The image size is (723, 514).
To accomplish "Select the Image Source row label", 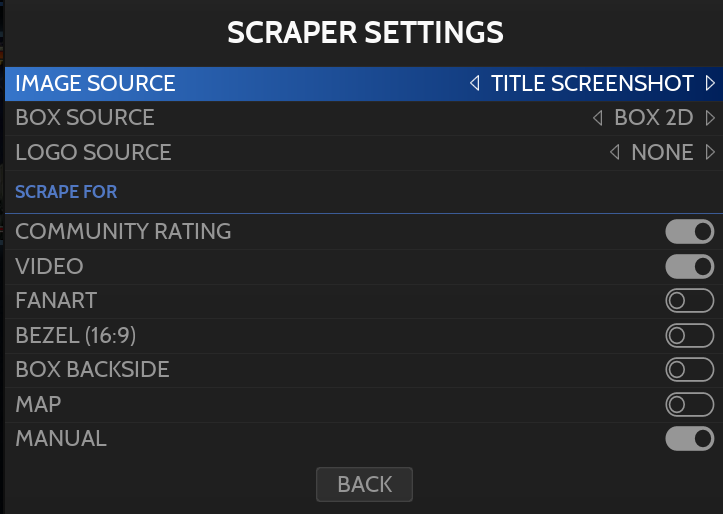I will point(95,84).
